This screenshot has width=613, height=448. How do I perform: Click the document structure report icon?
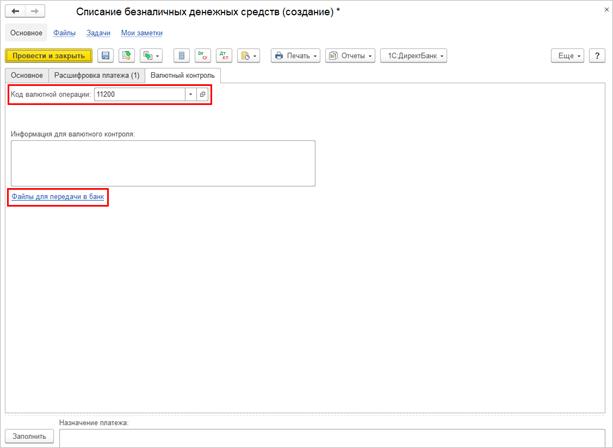click(182, 56)
